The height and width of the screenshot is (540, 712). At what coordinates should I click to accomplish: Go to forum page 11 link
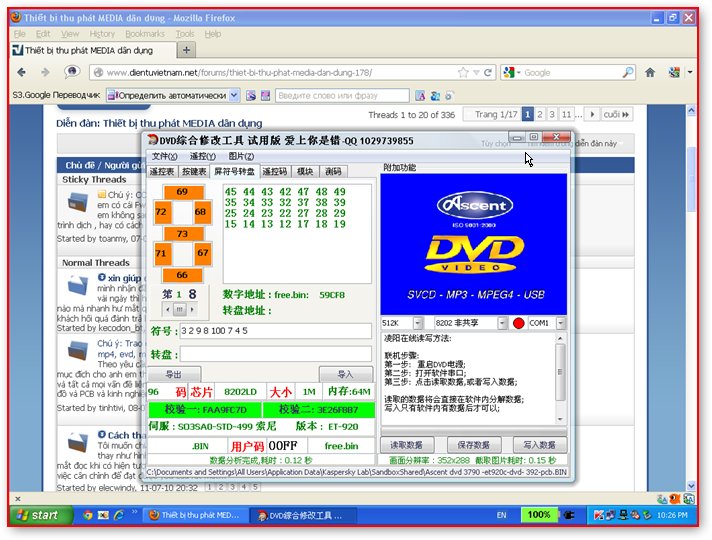coord(566,114)
